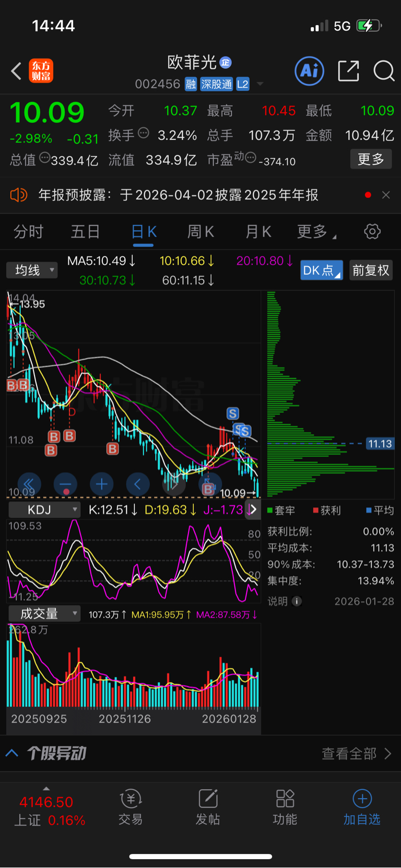Tap the 深股通 badge

pos(216,84)
